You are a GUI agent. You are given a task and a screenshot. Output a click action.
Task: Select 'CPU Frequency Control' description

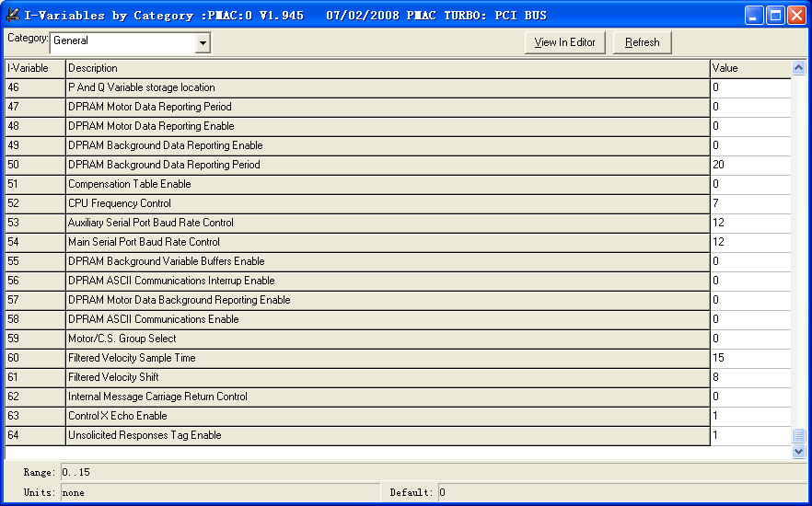tap(388, 203)
